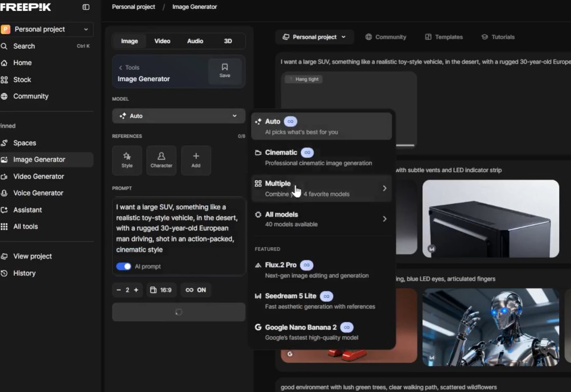Increase image count with plus stepper

136,290
